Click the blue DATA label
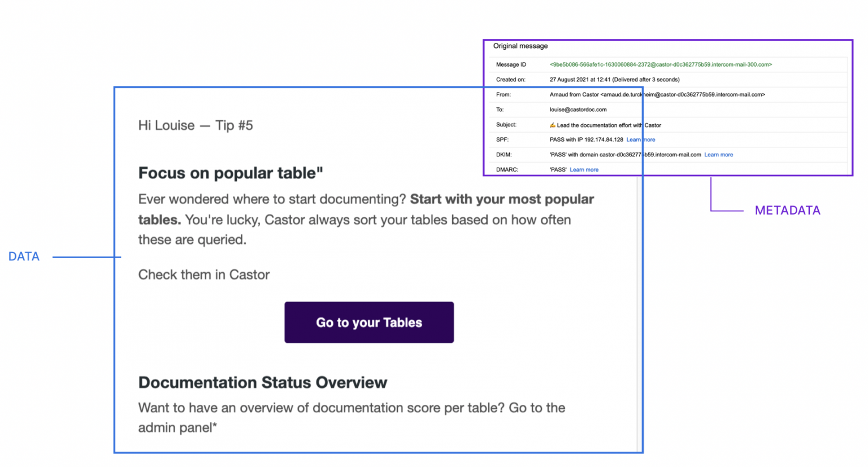The width and height of the screenshot is (868, 467). tap(24, 256)
